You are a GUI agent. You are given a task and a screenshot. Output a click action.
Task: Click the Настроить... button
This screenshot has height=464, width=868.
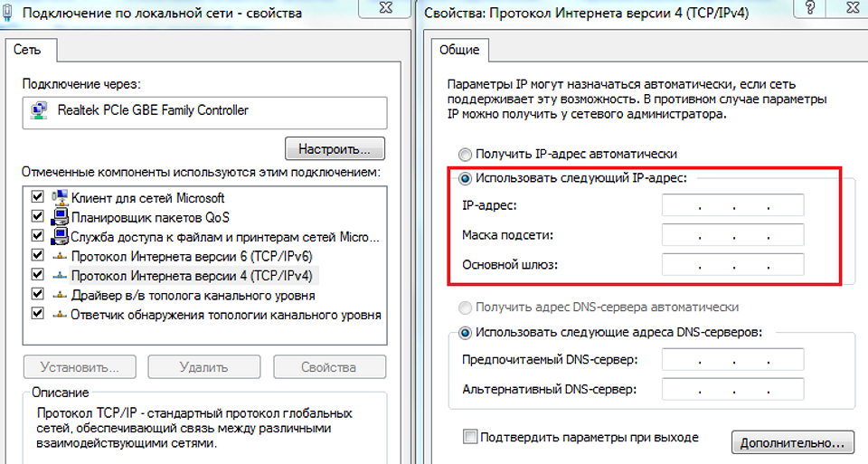click(x=335, y=149)
